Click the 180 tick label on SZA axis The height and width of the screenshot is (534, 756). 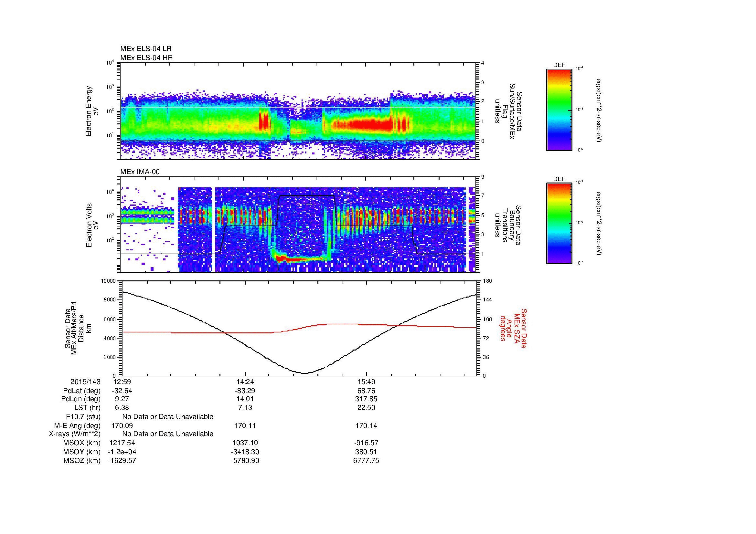487,281
